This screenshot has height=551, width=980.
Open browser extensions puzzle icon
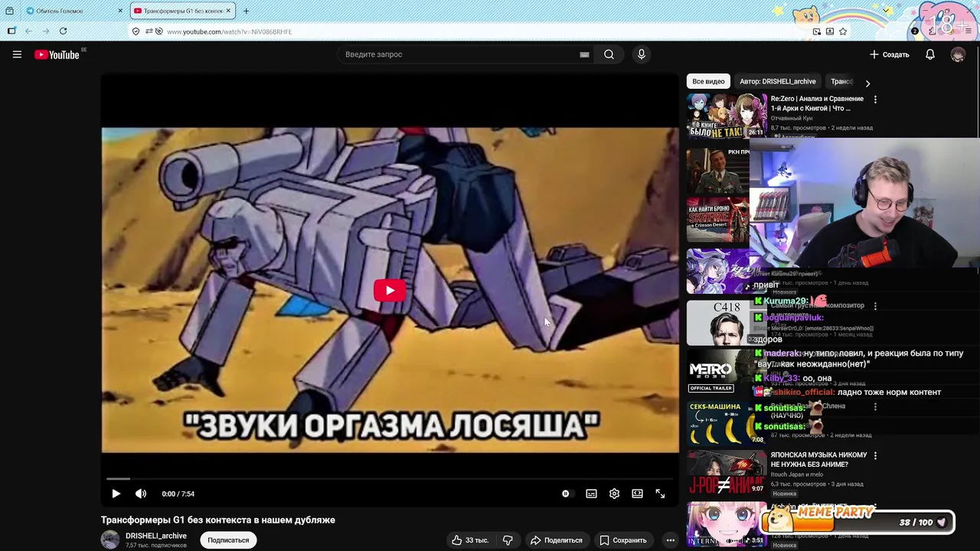pos(932,31)
